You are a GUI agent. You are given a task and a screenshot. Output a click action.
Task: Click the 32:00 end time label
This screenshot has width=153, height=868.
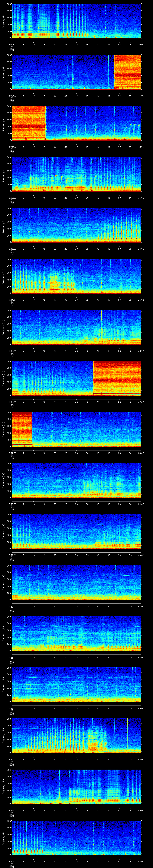click(x=141, y=147)
